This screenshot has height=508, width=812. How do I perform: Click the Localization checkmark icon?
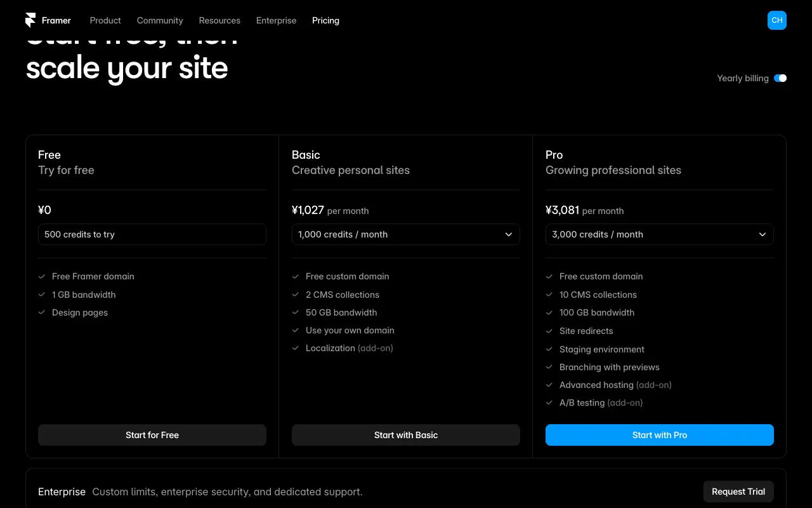pos(296,348)
